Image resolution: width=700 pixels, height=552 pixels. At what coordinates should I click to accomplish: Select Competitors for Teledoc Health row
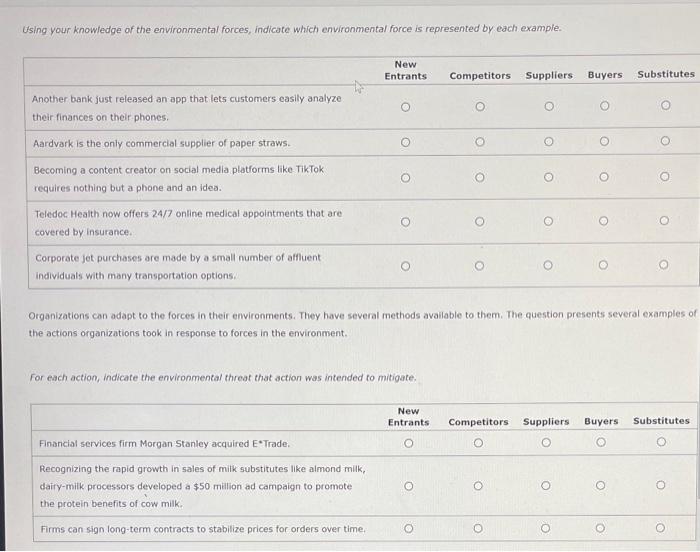tap(480, 221)
